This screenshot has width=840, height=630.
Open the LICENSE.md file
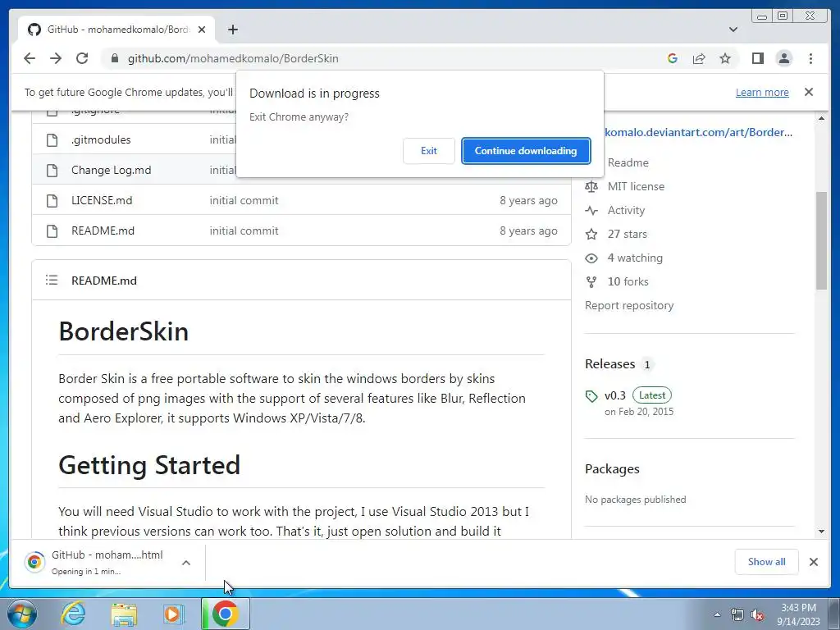click(x=102, y=200)
